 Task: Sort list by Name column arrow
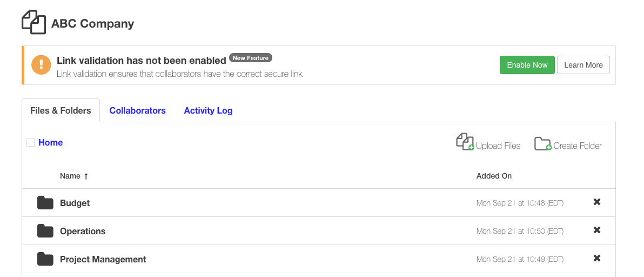[x=86, y=176]
